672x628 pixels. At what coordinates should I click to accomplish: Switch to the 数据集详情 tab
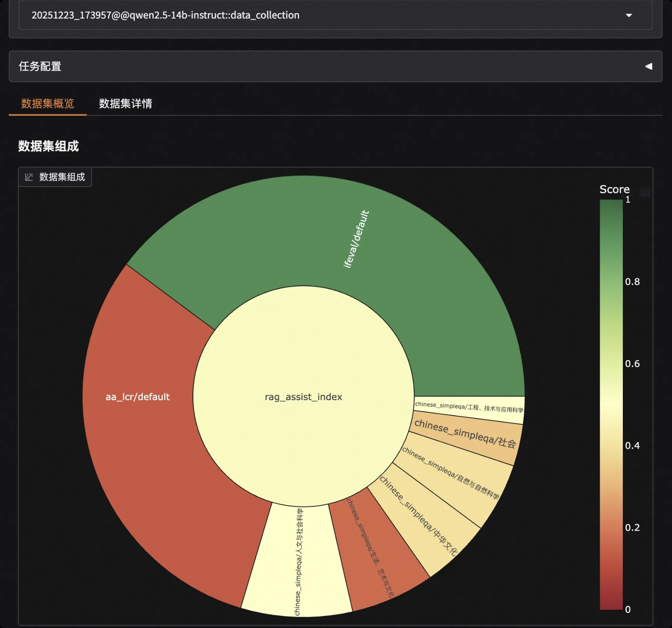click(125, 104)
